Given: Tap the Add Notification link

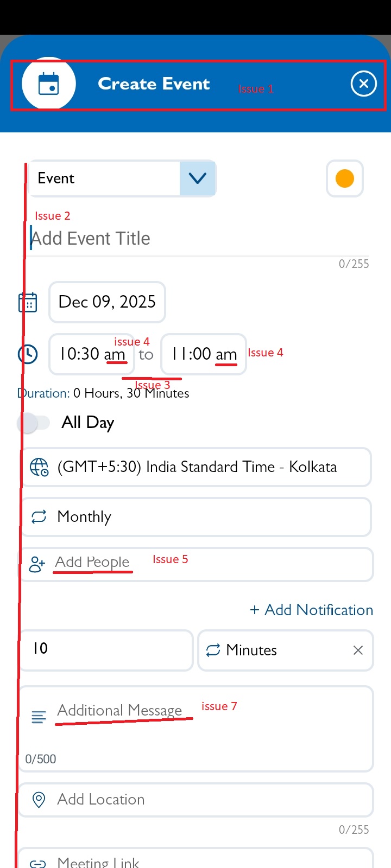Looking at the screenshot, I should click(x=311, y=610).
